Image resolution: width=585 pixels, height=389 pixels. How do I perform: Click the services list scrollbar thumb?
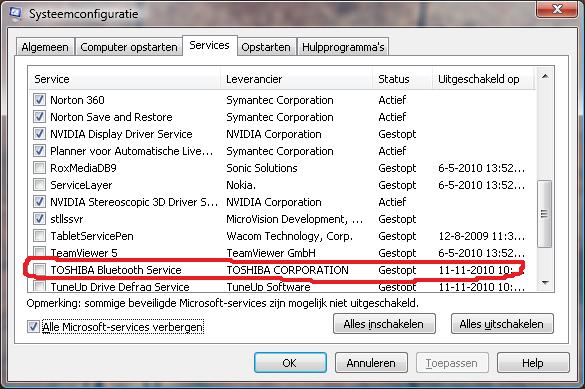point(545,214)
